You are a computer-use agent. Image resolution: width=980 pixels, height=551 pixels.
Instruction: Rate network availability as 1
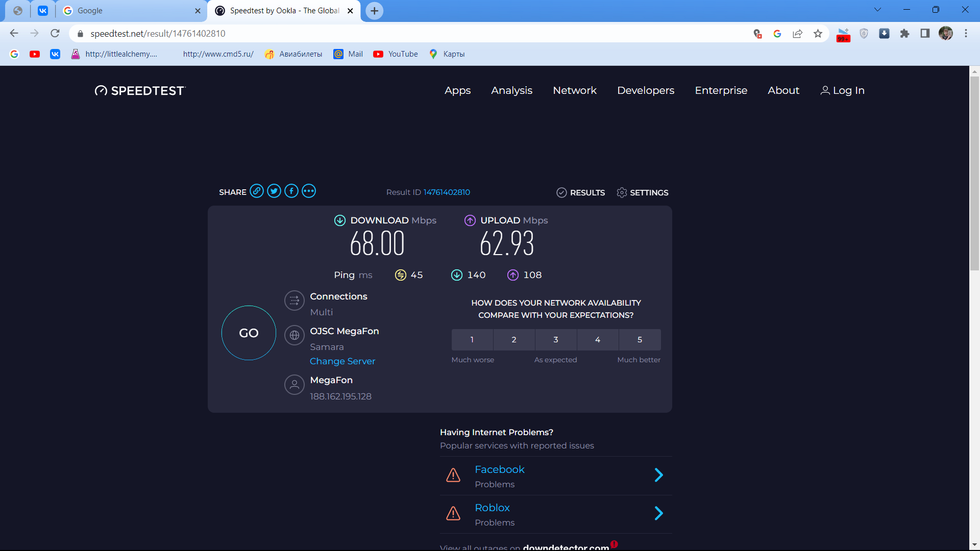pos(472,340)
